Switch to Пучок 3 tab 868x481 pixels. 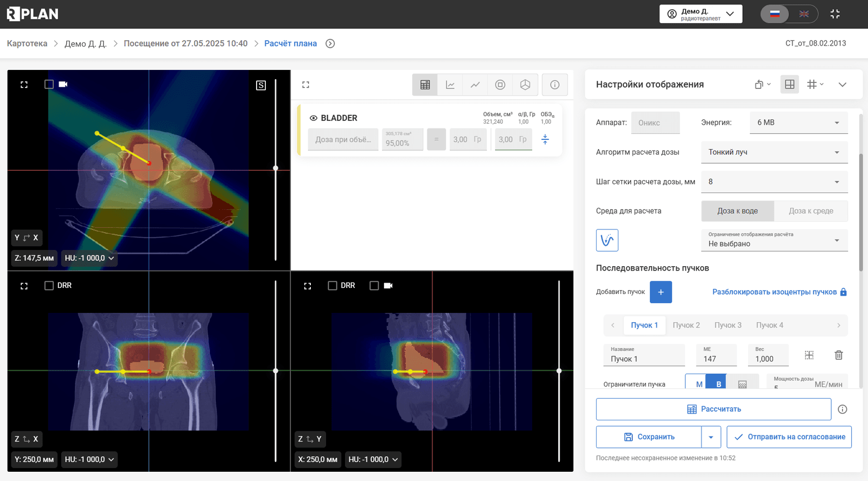(728, 325)
